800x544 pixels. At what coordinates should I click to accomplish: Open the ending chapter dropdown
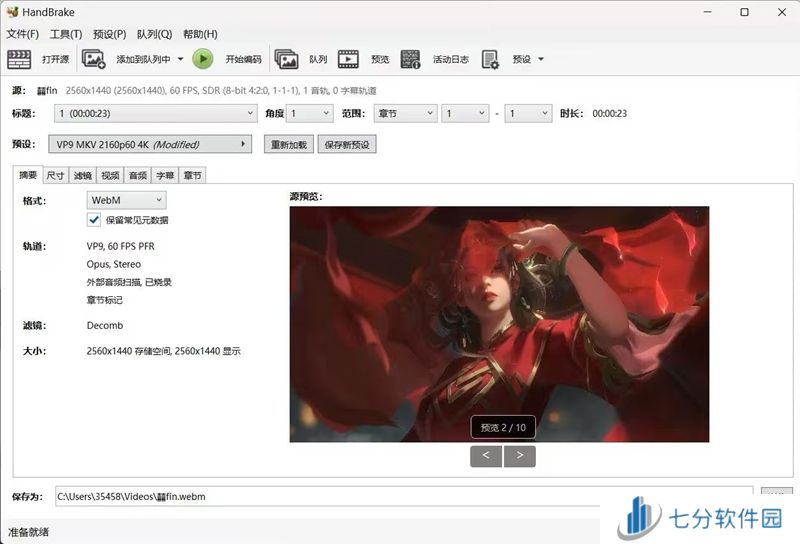pos(528,113)
